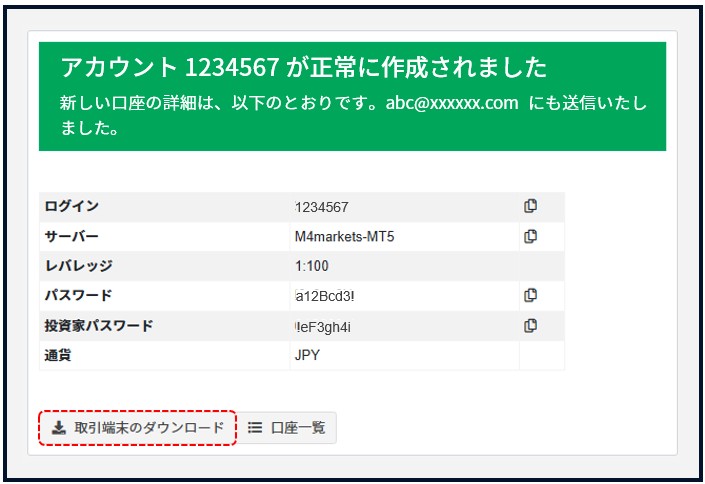Click the leverage value 1:100
This screenshot has height=484, width=705.
(311, 267)
